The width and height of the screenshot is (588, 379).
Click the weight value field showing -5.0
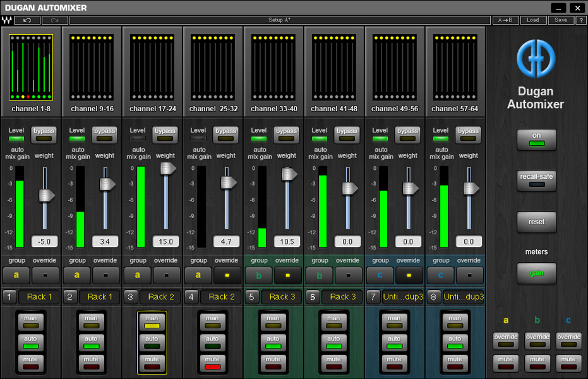pyautogui.click(x=44, y=242)
